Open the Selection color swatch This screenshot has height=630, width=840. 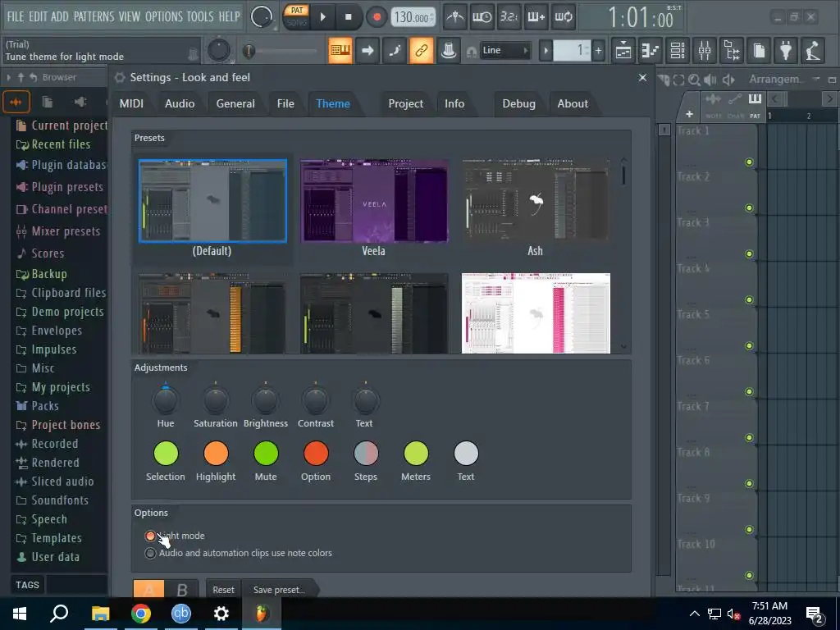click(x=166, y=453)
